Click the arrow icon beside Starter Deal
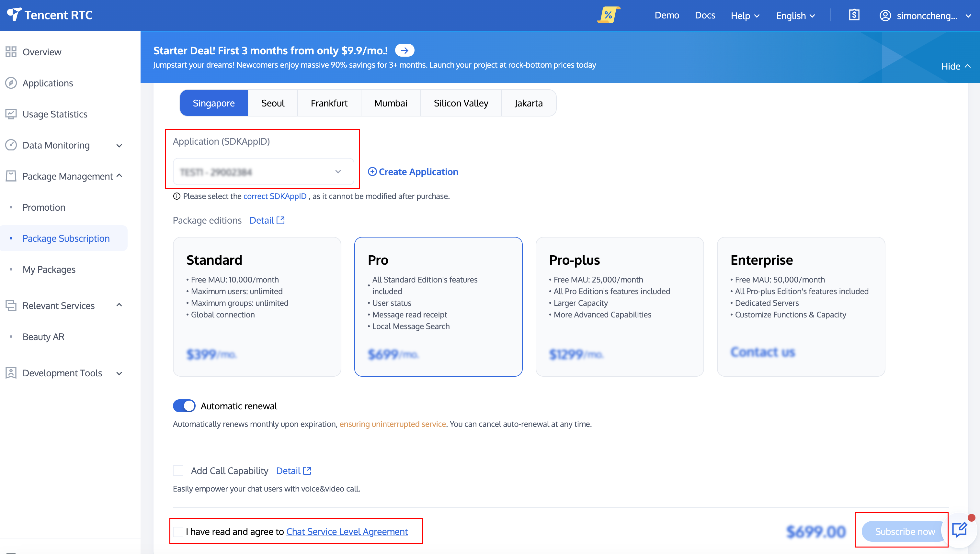 click(404, 50)
